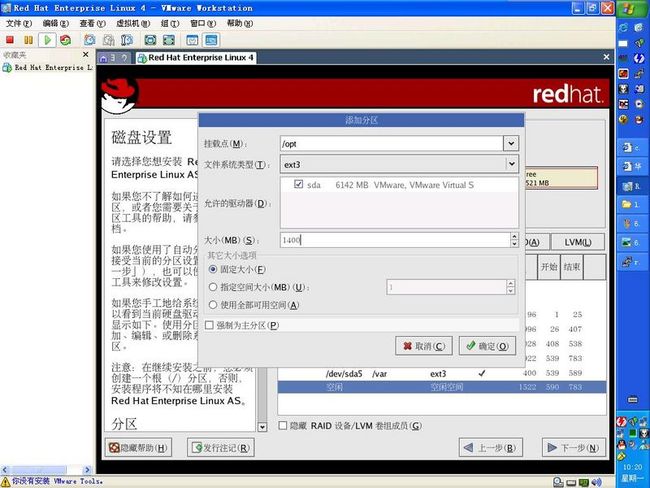
Task: Click the LVM button
Action: click(x=577, y=242)
